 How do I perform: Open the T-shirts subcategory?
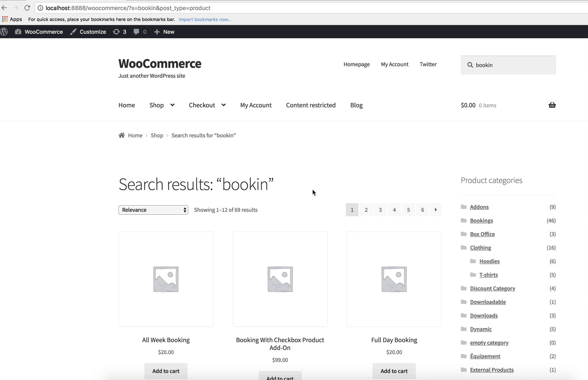click(x=488, y=275)
